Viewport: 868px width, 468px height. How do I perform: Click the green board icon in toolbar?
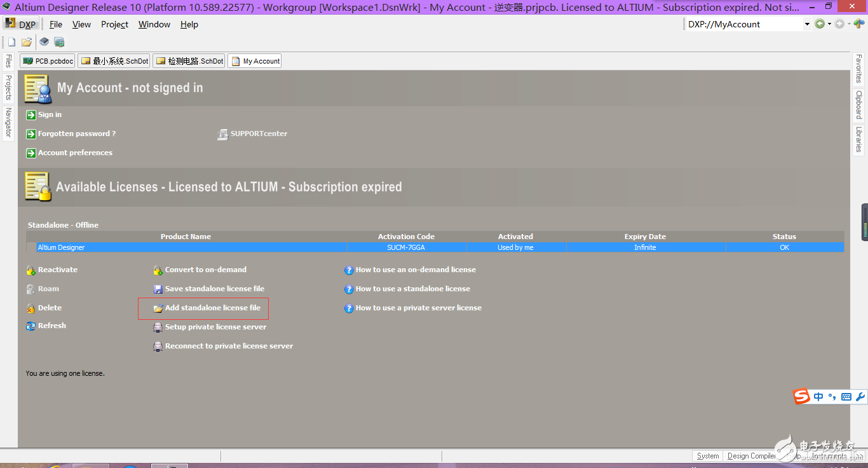tap(59, 42)
